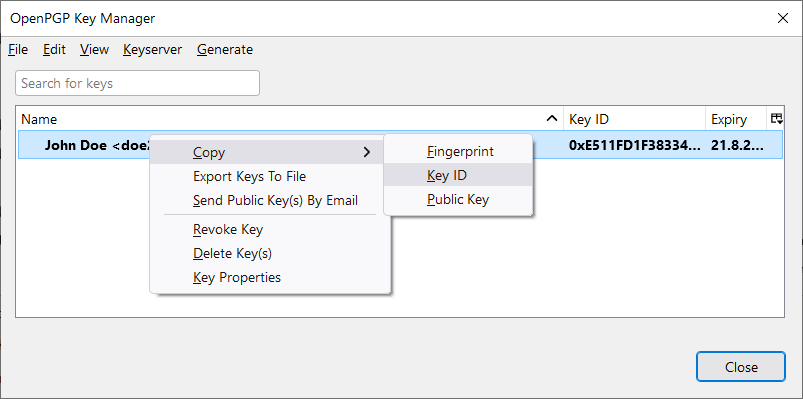The width and height of the screenshot is (803, 399).
Task: Sort by the Expiry column header
Action: pos(736,119)
